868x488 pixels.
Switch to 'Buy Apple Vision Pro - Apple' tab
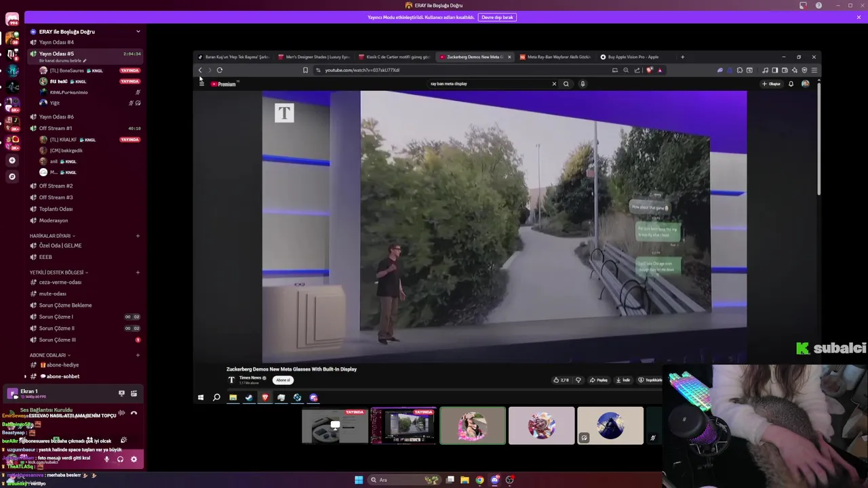click(633, 57)
